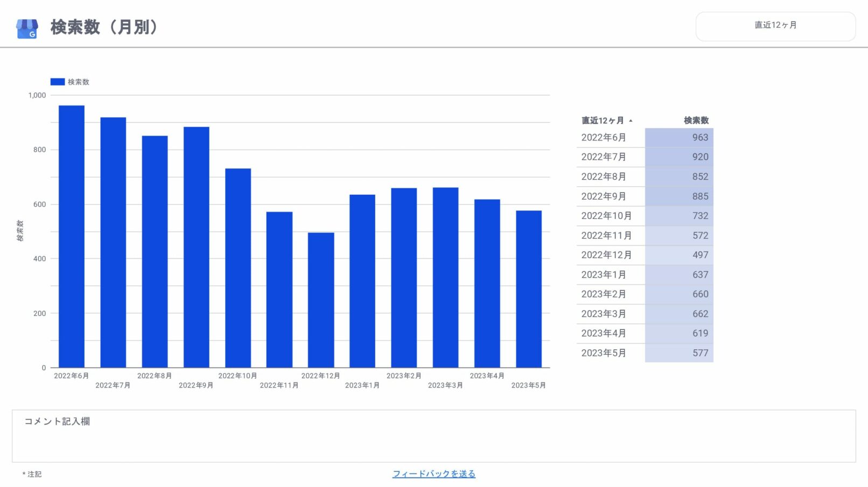Image resolution: width=868 pixels, height=487 pixels.
Task: Open the 直近12ヶ月 date range dropdown
Action: pyautogui.click(x=775, y=26)
